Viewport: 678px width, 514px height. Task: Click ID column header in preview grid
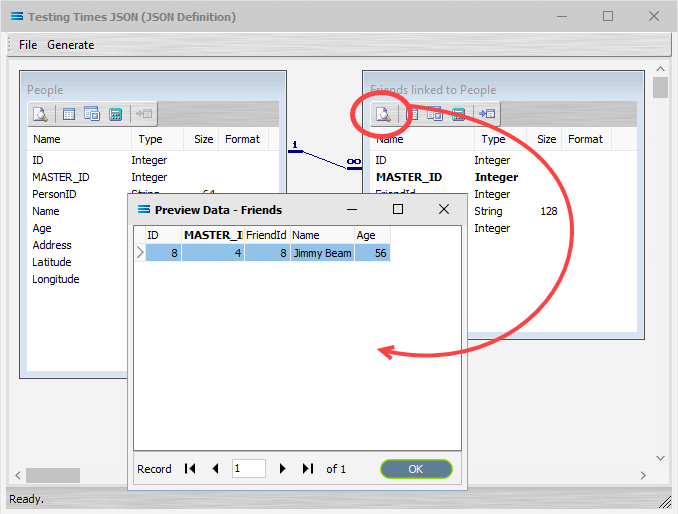coord(163,235)
